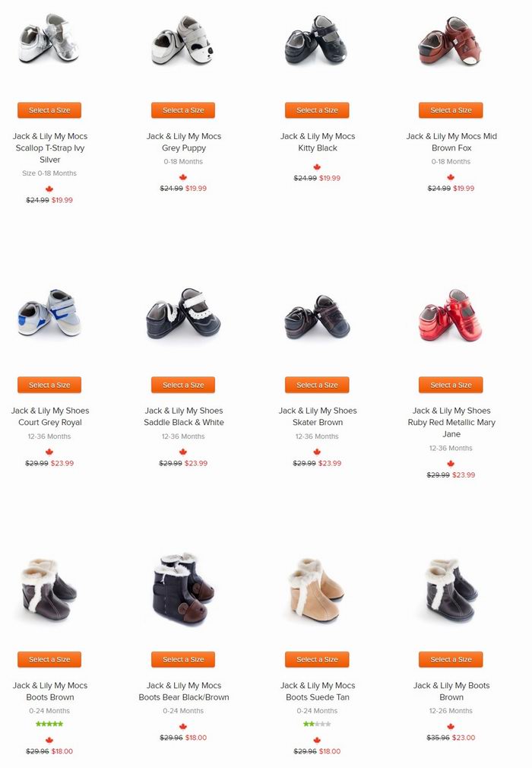The width and height of the screenshot is (532, 768).
Task: Click five-star rating under Mocs Boots Brown
Action: point(49,724)
